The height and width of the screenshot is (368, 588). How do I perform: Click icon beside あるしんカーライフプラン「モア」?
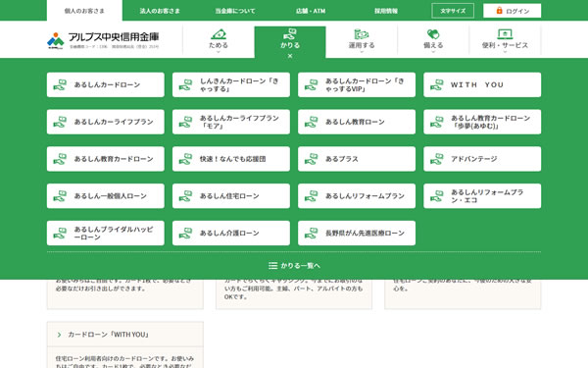click(x=185, y=122)
